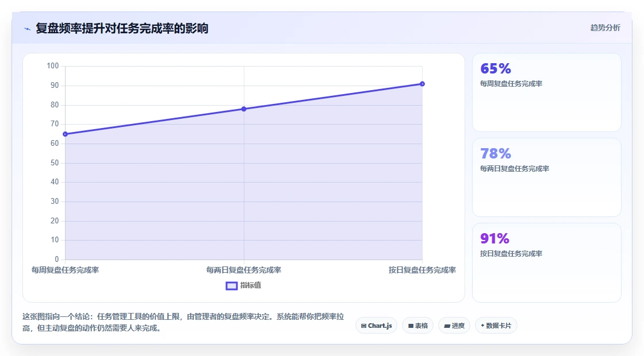Select the 数据卡片 tag pill
644x356 pixels.
496,326
